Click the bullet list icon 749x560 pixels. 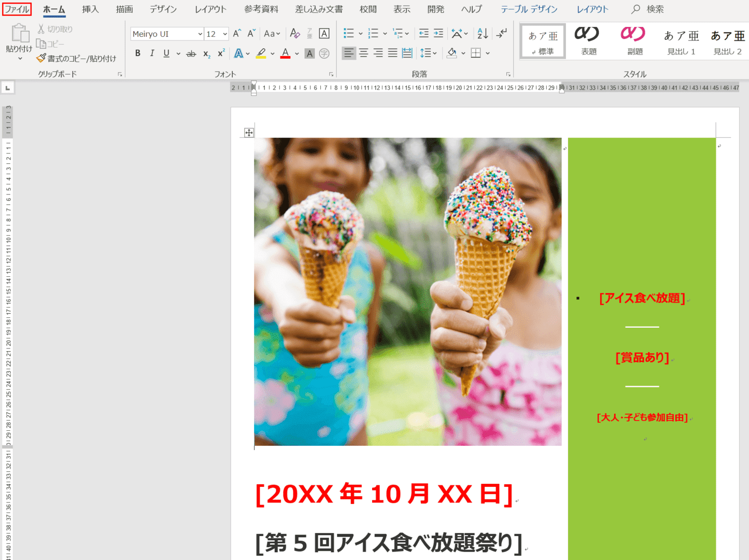click(x=349, y=34)
